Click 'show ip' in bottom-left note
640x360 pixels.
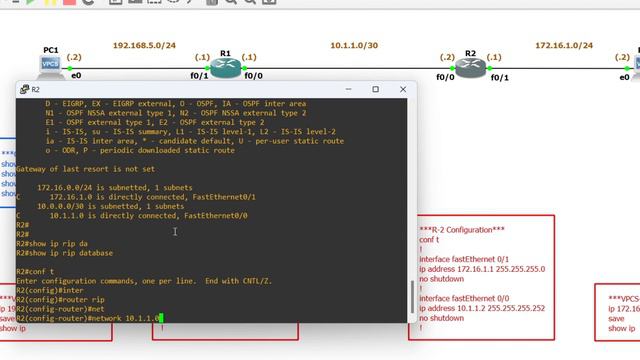(x=13, y=328)
